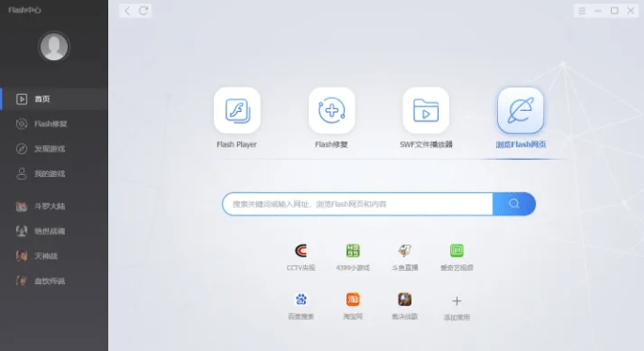The width and height of the screenshot is (644, 351).
Task: Reload the page with the refresh icon
Action: coord(143,10)
